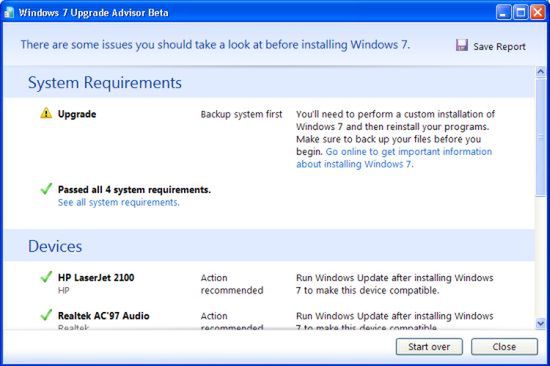550x366 pixels.
Task: Select the 'Backup system first' status text
Action: [241, 114]
